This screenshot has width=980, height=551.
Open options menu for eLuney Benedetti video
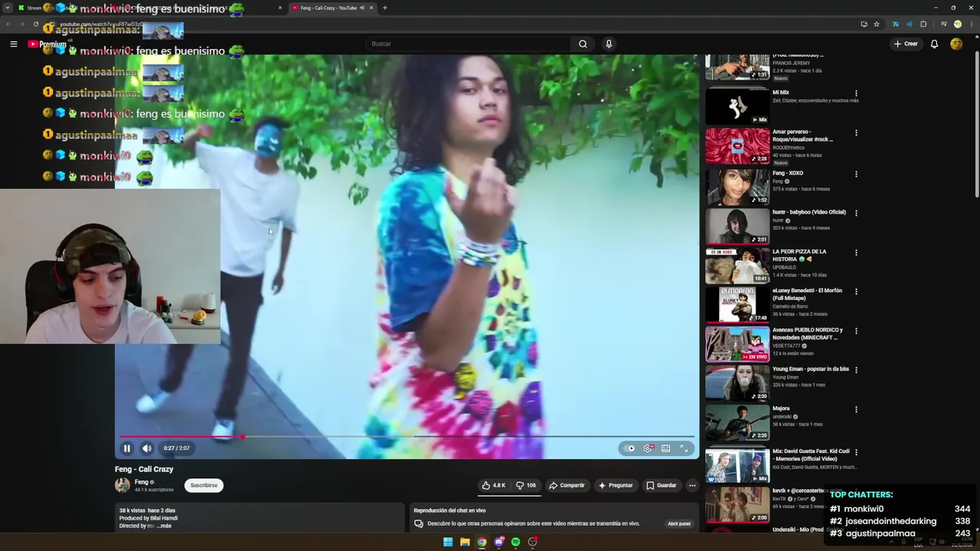pos(856,292)
